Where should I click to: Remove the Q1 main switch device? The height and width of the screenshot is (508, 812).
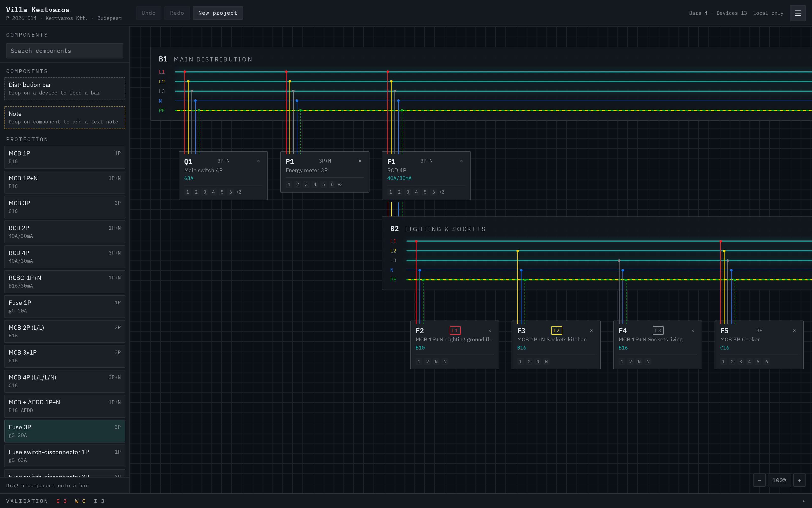pos(258,161)
